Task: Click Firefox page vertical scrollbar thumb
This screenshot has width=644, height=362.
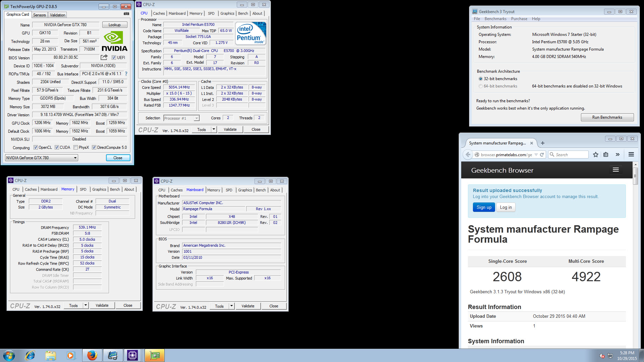Action: [x=635, y=176]
